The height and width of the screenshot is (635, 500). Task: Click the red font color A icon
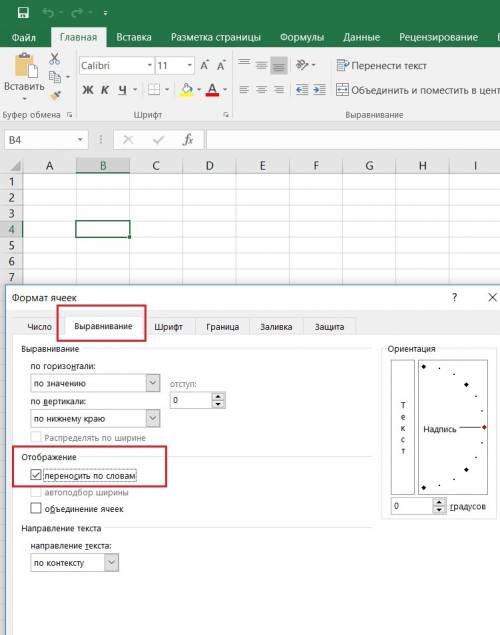tap(212, 89)
